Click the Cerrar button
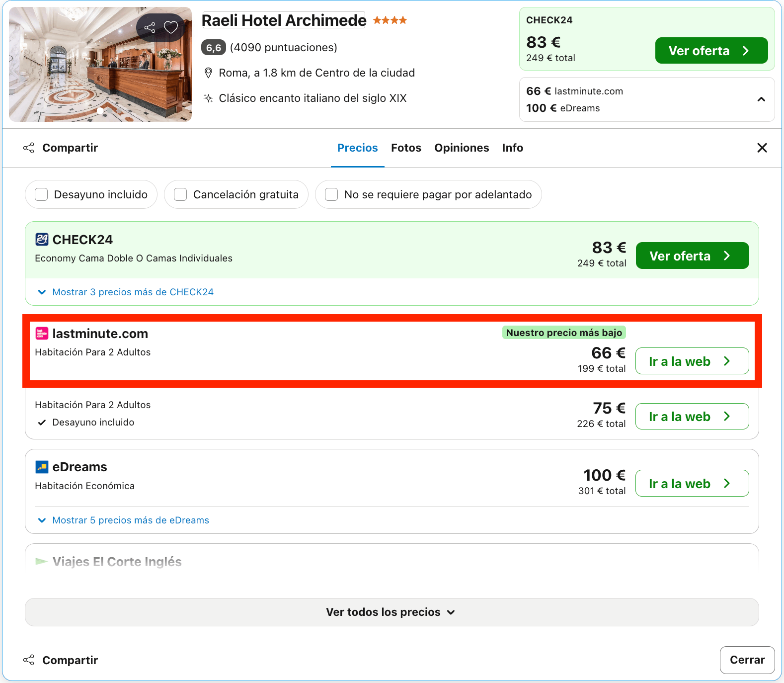Screen dimensions: 784x683 tap(747, 660)
